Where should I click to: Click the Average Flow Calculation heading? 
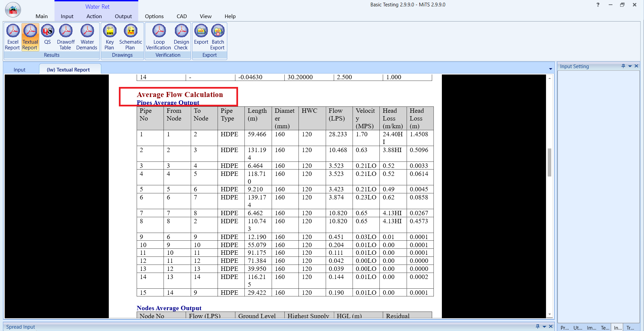tap(180, 94)
